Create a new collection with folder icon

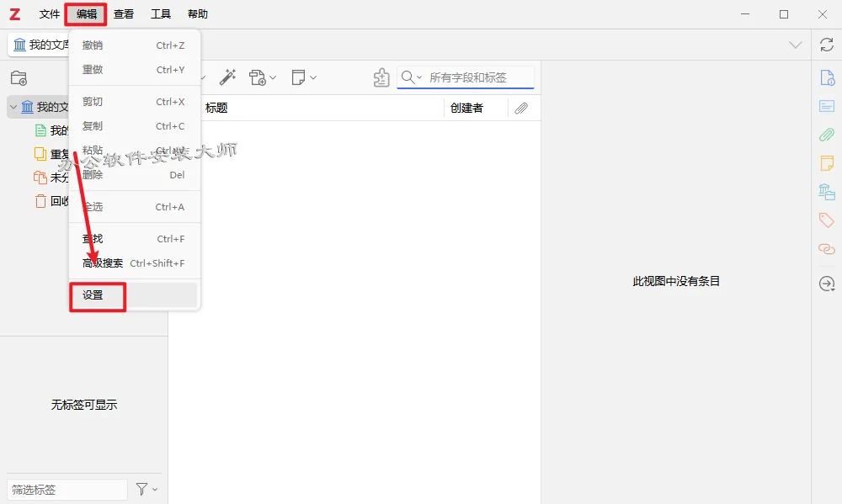tap(19, 77)
